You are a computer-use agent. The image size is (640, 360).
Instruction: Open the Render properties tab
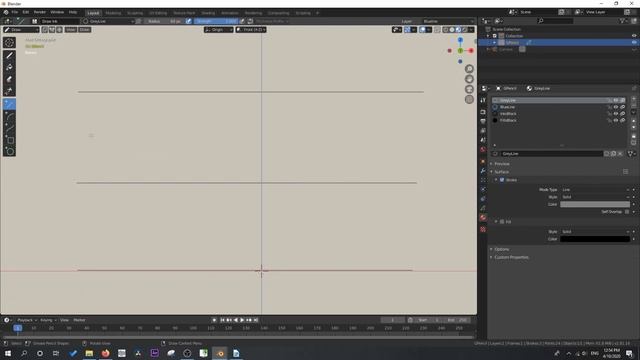[483, 112]
